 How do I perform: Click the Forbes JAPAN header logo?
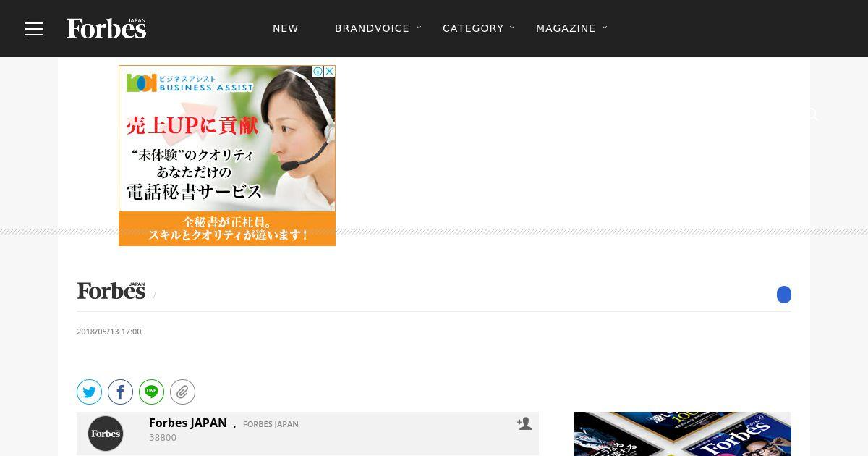pyautogui.click(x=106, y=28)
